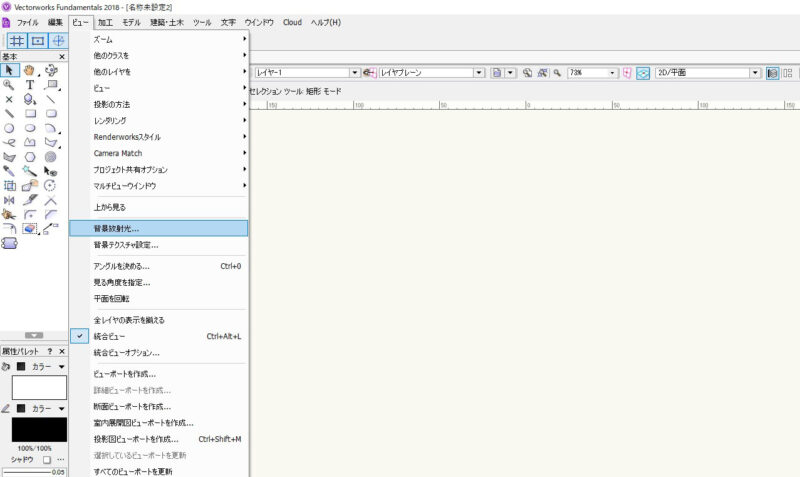
Task: Open the 編集 menu
Action: (55, 22)
